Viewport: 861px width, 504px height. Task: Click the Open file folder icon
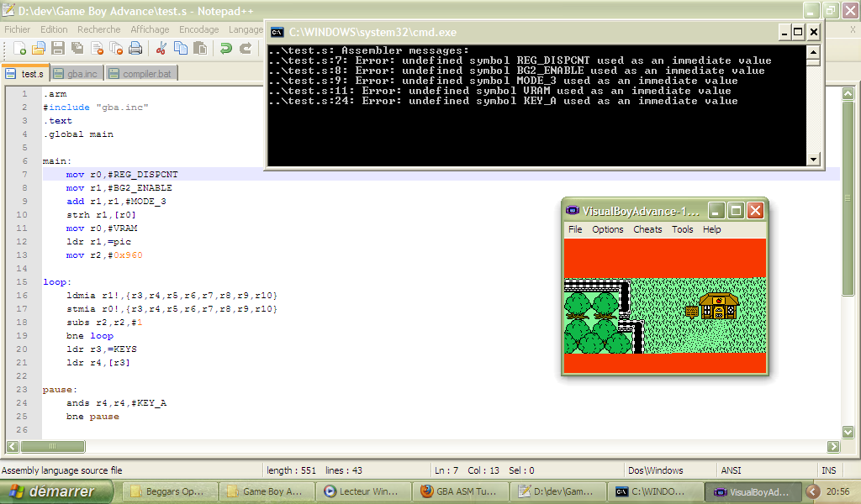coord(39,49)
